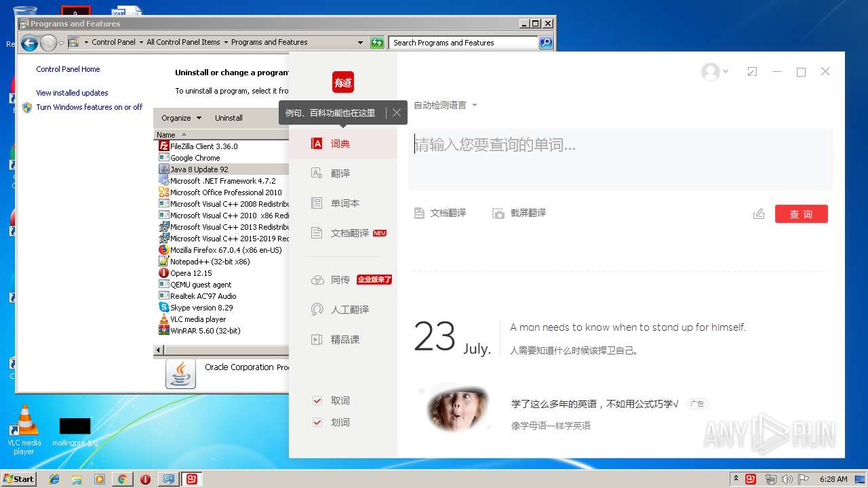Click All Control Panel Items breadcrumb

[x=183, y=42]
